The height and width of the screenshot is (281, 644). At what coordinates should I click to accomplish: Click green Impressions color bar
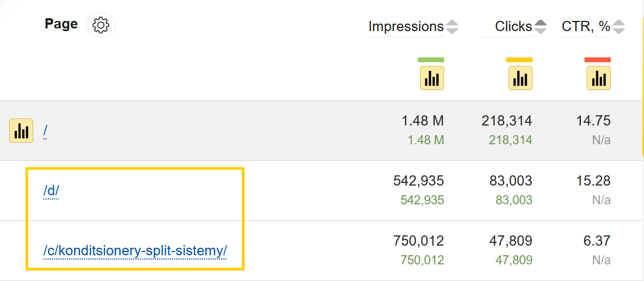(x=431, y=60)
